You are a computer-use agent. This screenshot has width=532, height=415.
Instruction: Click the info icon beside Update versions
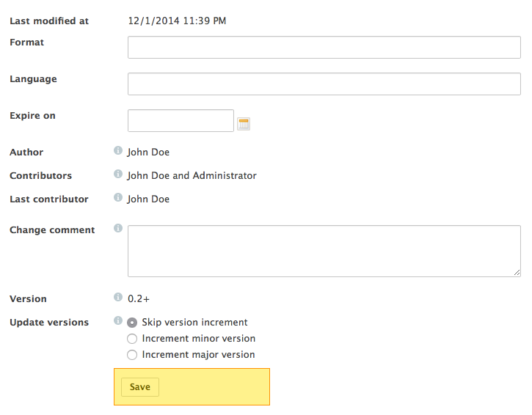click(117, 320)
